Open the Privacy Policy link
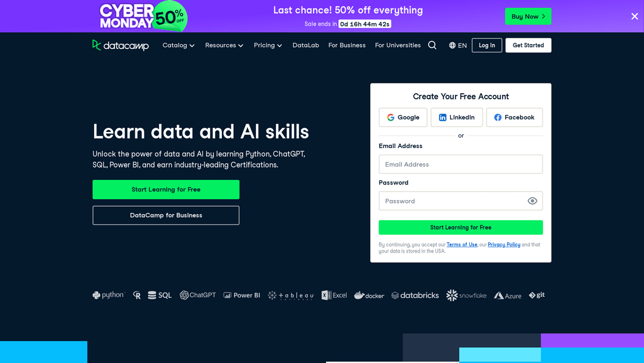Viewport: 644px width, 363px height. point(504,245)
